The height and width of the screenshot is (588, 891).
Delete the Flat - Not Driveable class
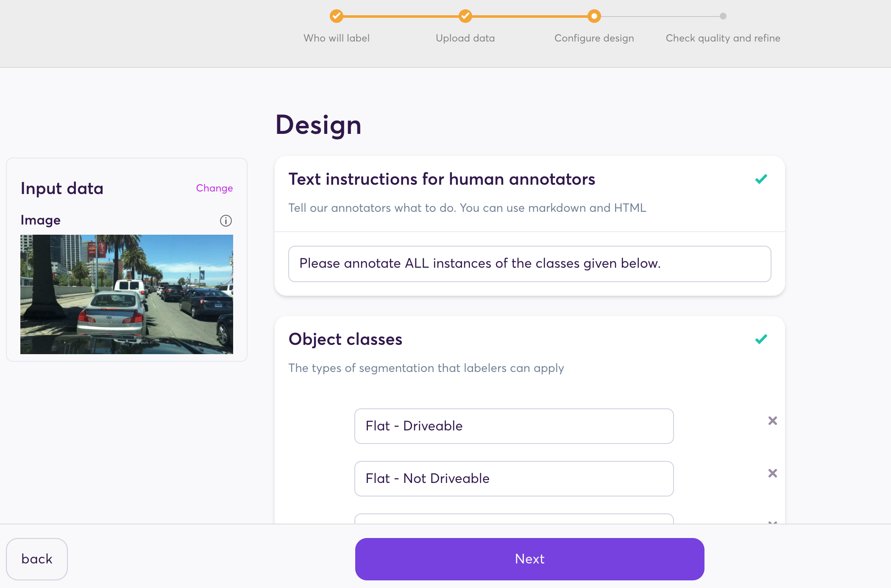772,473
